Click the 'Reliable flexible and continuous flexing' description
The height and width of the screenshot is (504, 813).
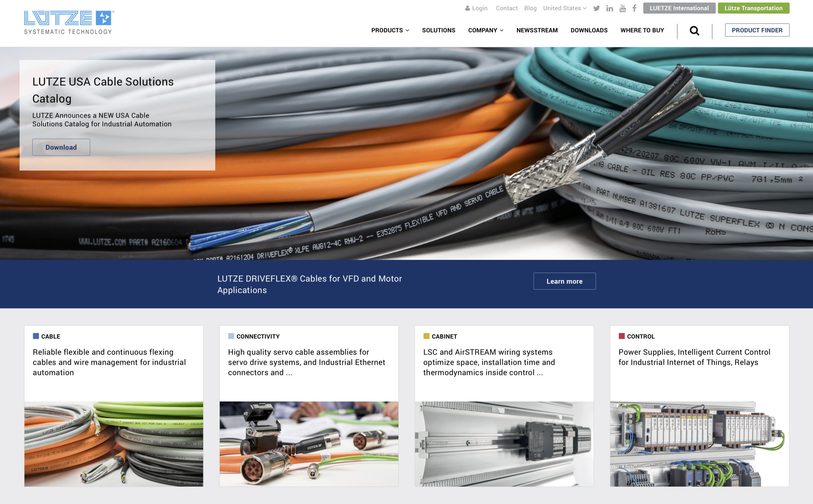(109, 362)
